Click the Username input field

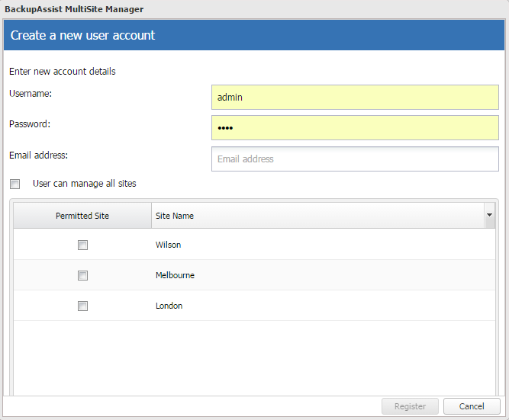coord(355,98)
